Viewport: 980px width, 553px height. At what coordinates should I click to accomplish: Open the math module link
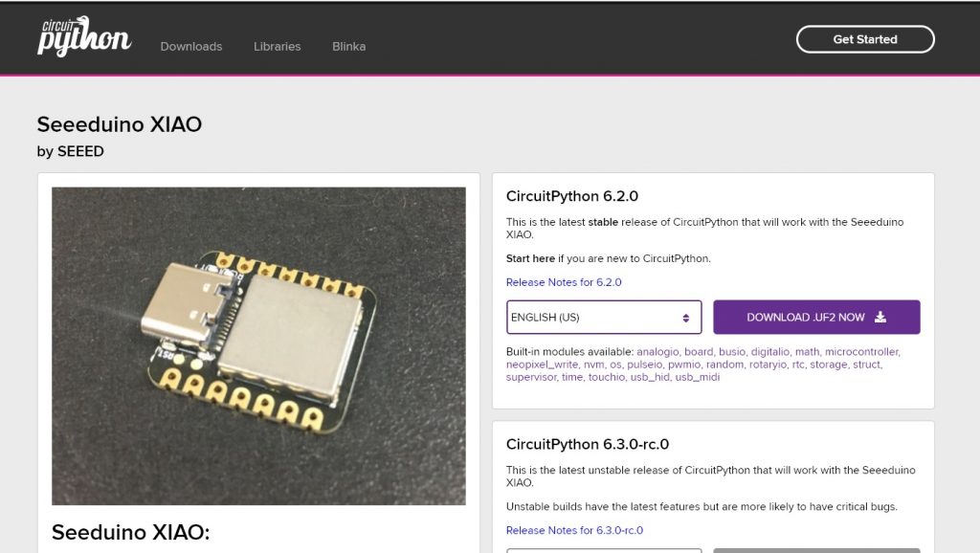(807, 352)
